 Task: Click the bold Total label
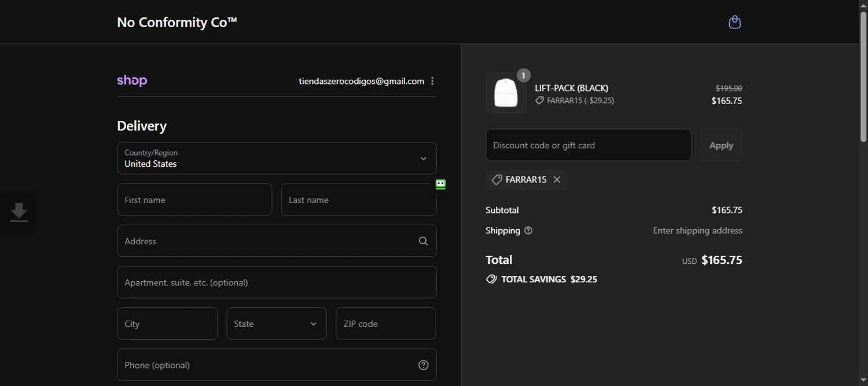[499, 260]
